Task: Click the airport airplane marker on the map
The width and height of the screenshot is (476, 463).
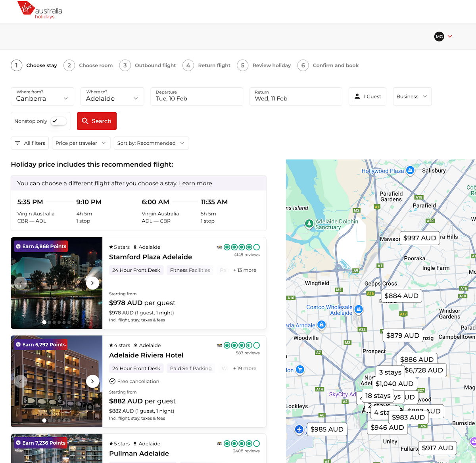Action: [x=299, y=429]
